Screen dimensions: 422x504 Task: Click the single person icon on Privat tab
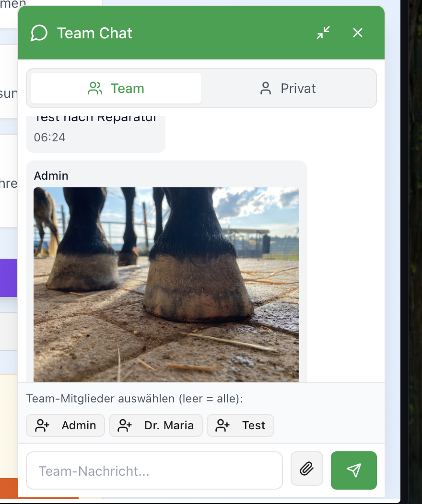click(266, 88)
